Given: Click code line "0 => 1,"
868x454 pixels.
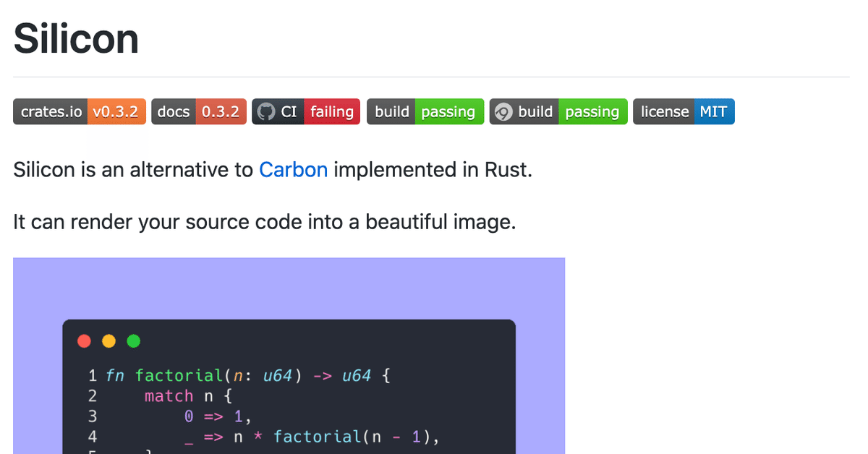Looking at the screenshot, I should [219, 416].
